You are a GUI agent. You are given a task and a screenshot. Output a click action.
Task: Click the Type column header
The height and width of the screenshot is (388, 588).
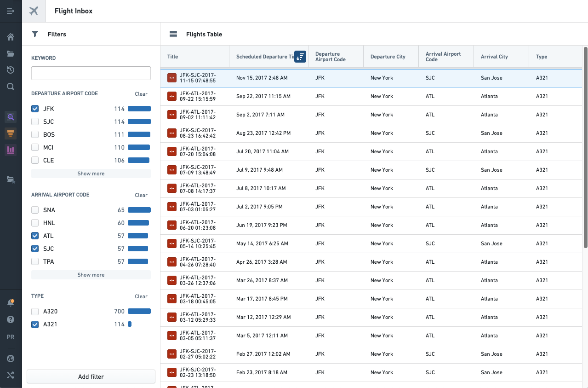point(555,57)
